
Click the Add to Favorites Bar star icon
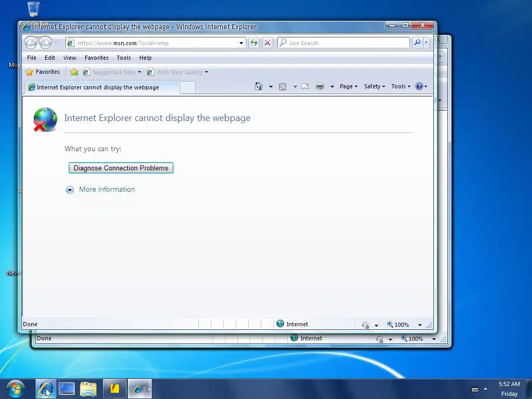tap(74, 72)
